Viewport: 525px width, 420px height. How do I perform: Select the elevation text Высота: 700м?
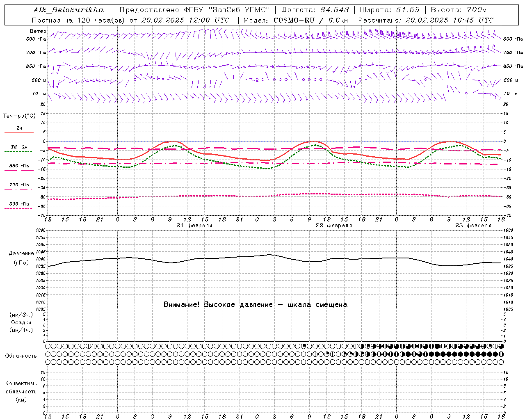(459, 10)
